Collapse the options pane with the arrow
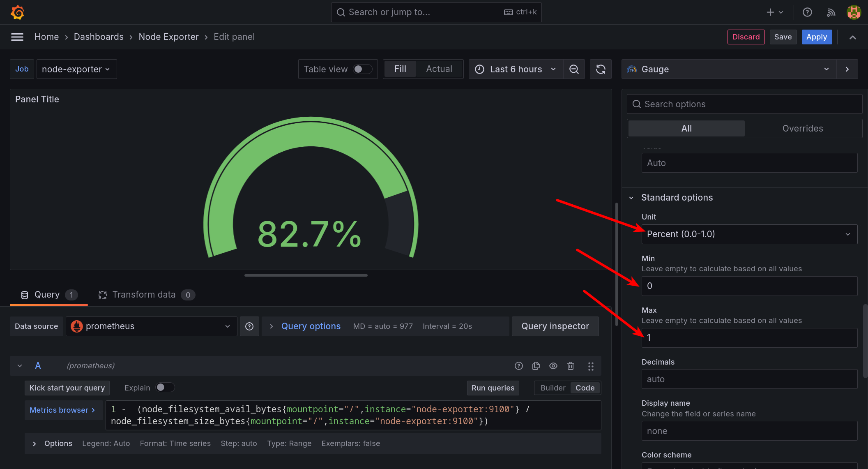This screenshot has height=469, width=868. coord(847,69)
